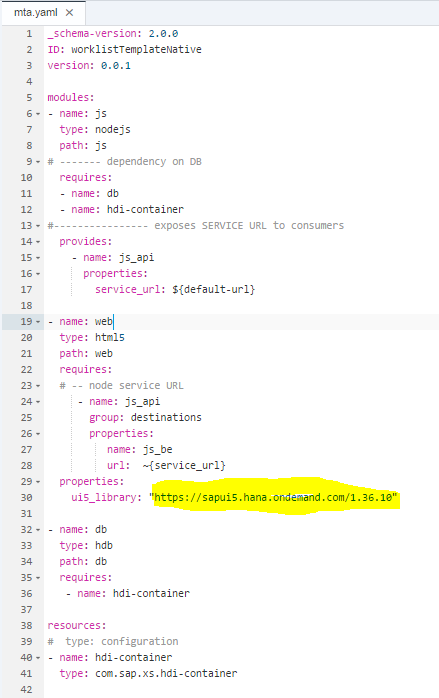Collapse requires fold at line 35
Viewport: 439px width, 698px height.
tap(38, 578)
